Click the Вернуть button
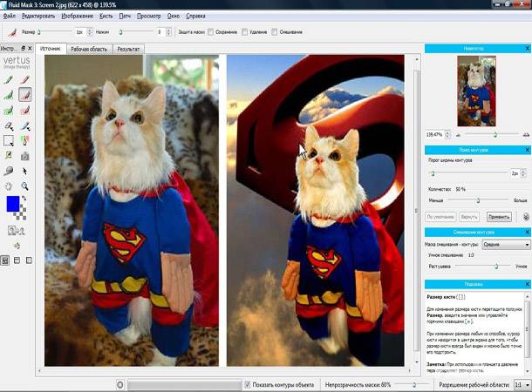 469,217
